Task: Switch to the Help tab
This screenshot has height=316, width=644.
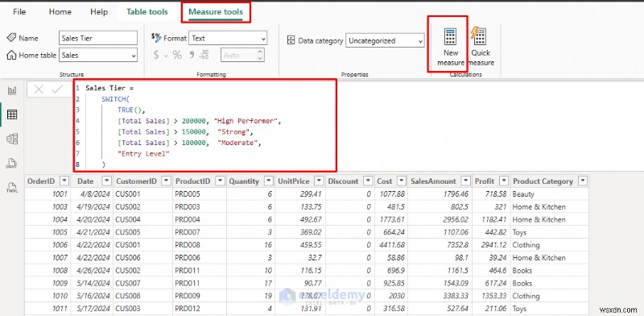Action: pyautogui.click(x=99, y=12)
